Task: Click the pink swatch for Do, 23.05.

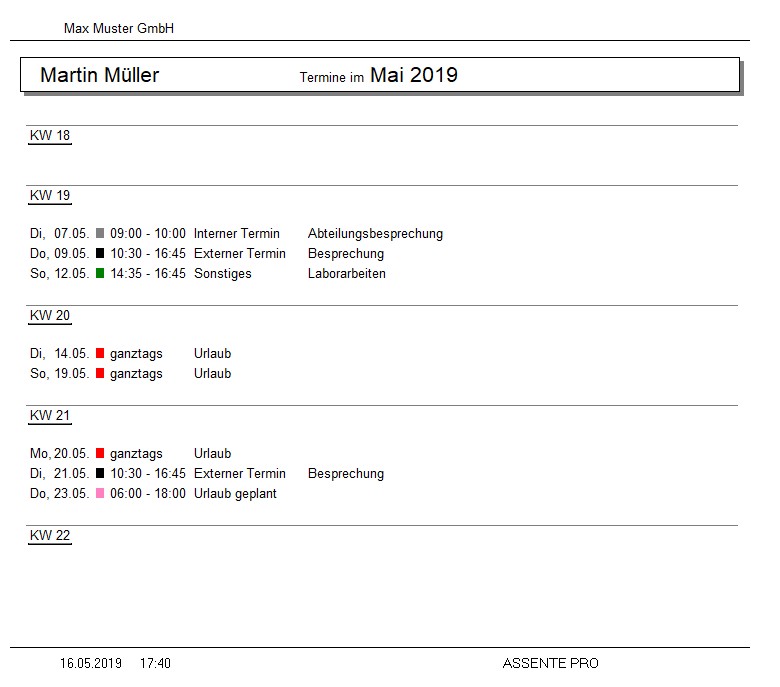Action: tap(100, 493)
